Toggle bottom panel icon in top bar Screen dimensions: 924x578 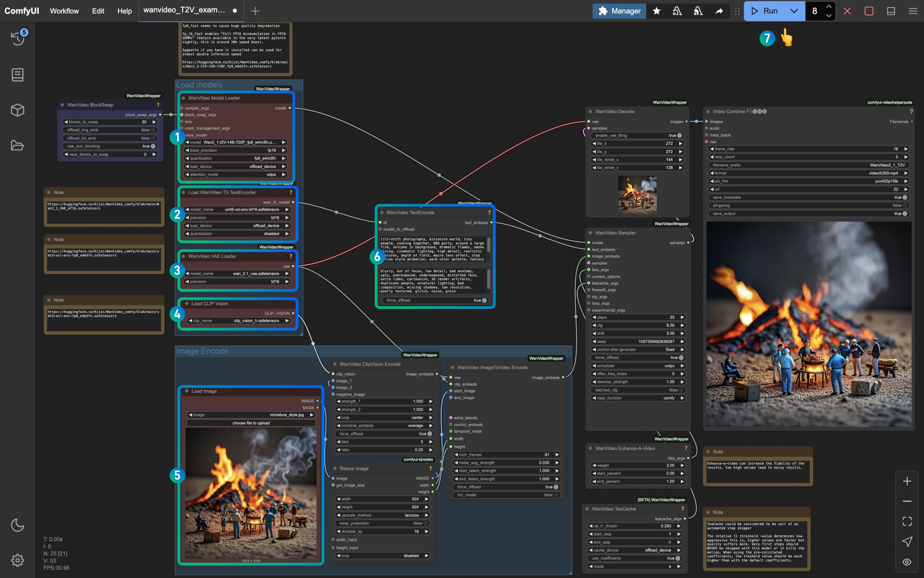[891, 11]
